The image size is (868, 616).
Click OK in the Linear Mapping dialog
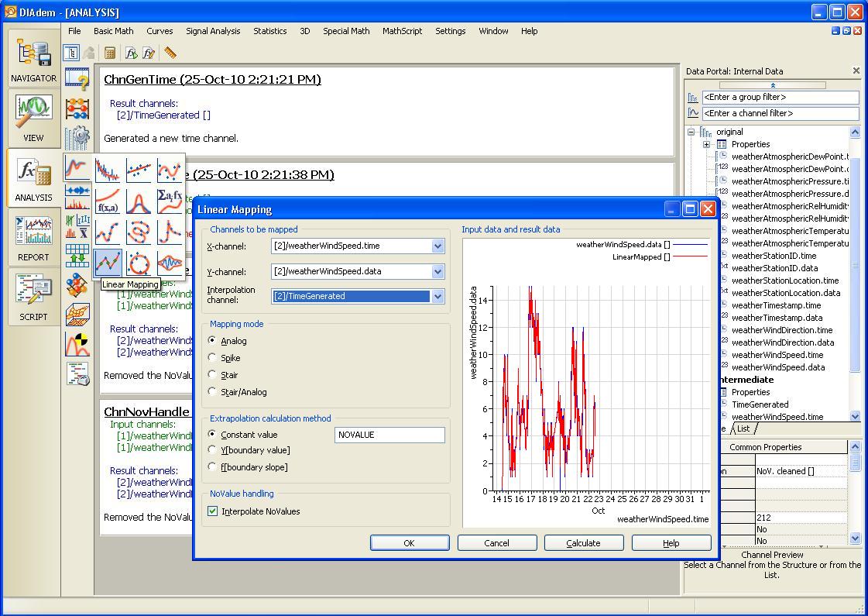pyautogui.click(x=410, y=543)
